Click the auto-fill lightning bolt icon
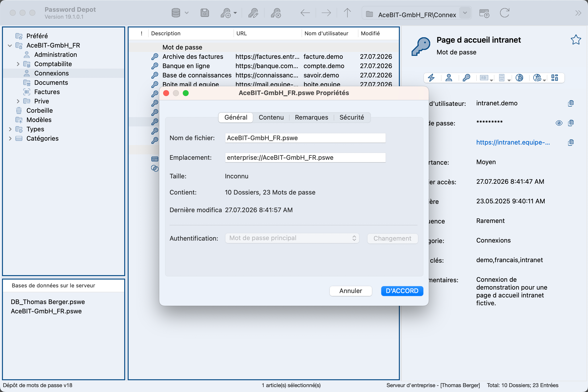 pyautogui.click(x=431, y=78)
